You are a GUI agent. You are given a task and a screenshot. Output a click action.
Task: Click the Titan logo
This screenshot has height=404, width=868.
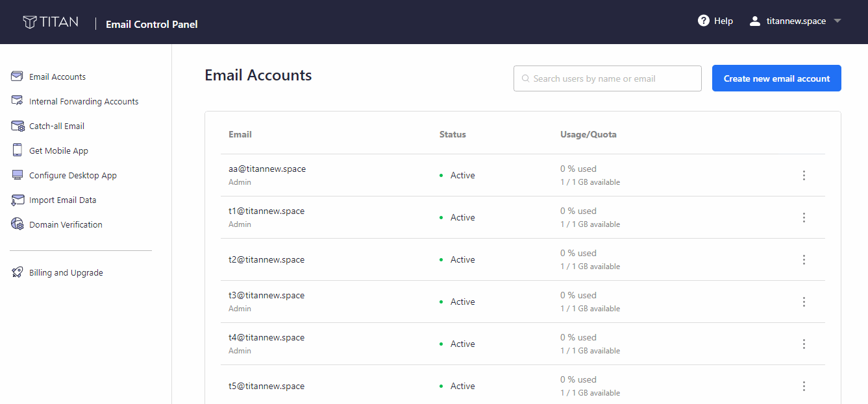51,21
